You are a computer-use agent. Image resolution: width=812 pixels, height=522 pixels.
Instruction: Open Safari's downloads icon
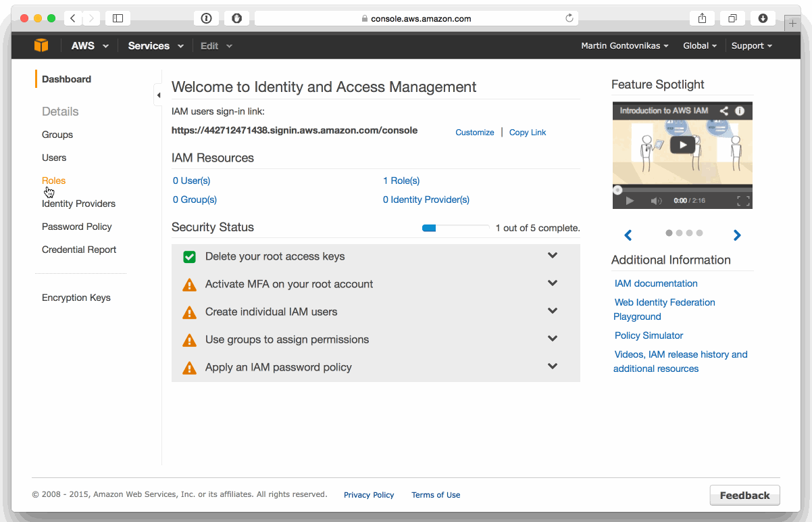[x=763, y=18]
